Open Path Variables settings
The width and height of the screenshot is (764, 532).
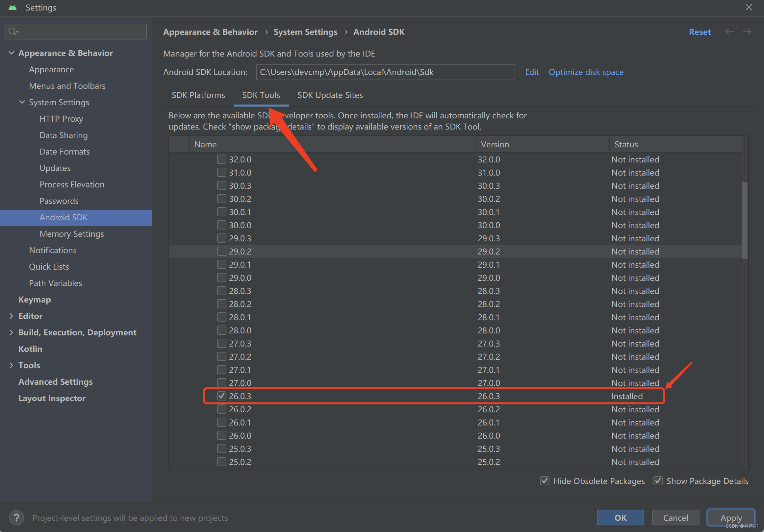pyautogui.click(x=56, y=283)
